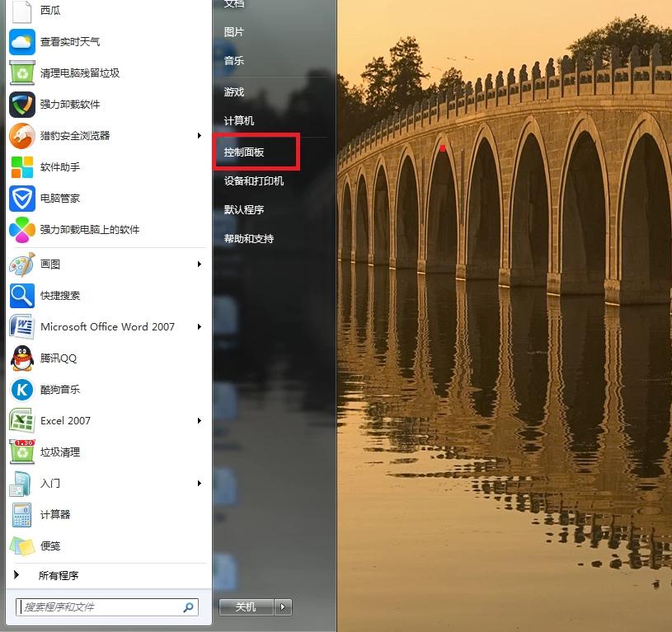Open 便笺 sticky notes icon
The width and height of the screenshot is (672, 632).
tap(21, 545)
